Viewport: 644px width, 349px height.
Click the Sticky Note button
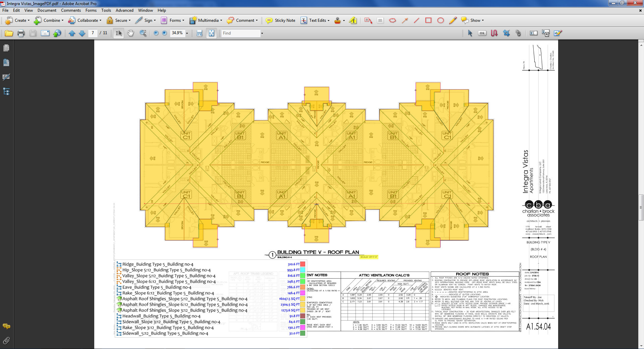tap(281, 20)
